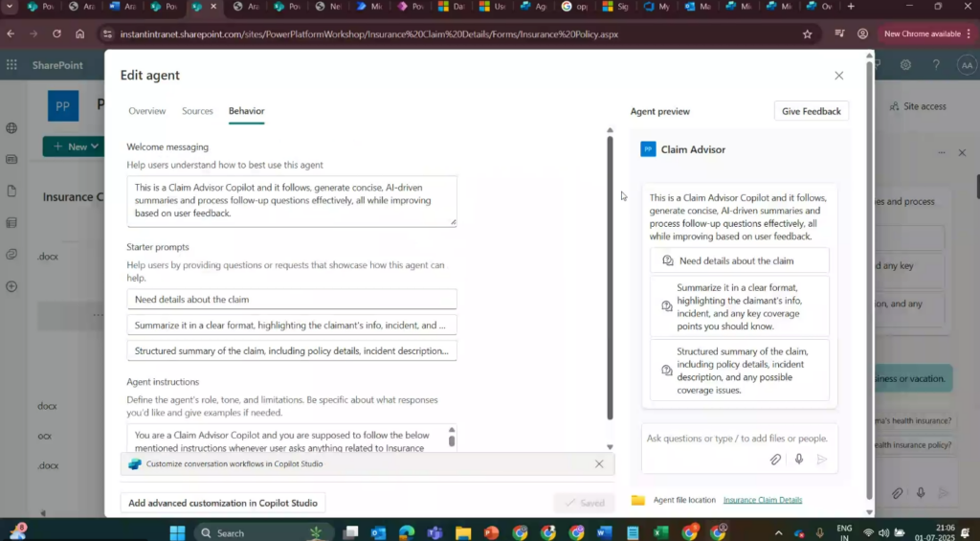
Task: Open Word from the taskbar
Action: point(605,533)
